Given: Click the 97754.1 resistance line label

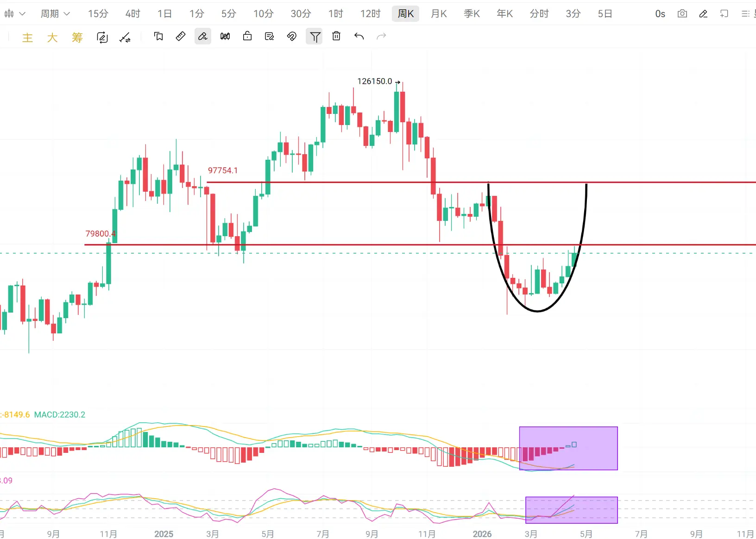Looking at the screenshot, I should pyautogui.click(x=223, y=170).
